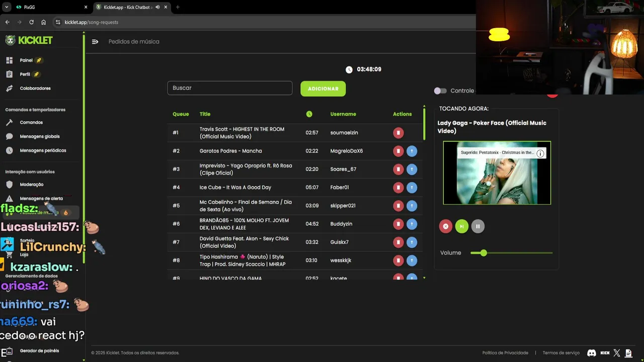Open video info icon on Poker Face player
644x362 pixels.
(540, 153)
